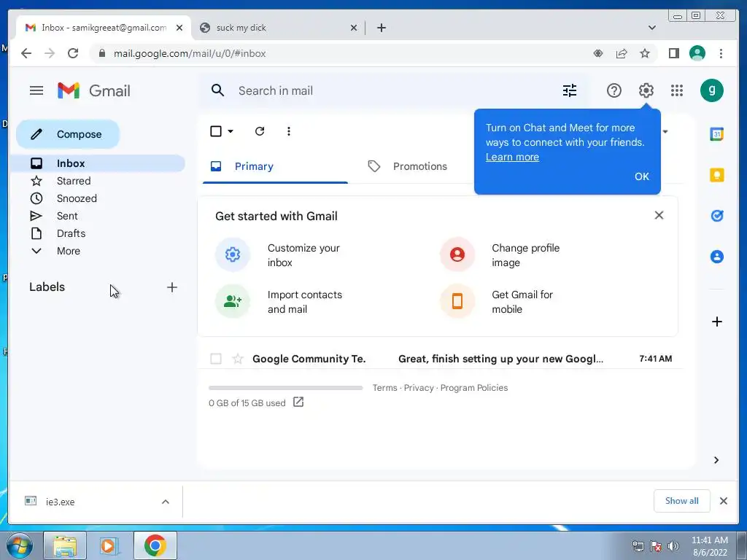
Task: Open Google Contacts side panel
Action: 717,257
